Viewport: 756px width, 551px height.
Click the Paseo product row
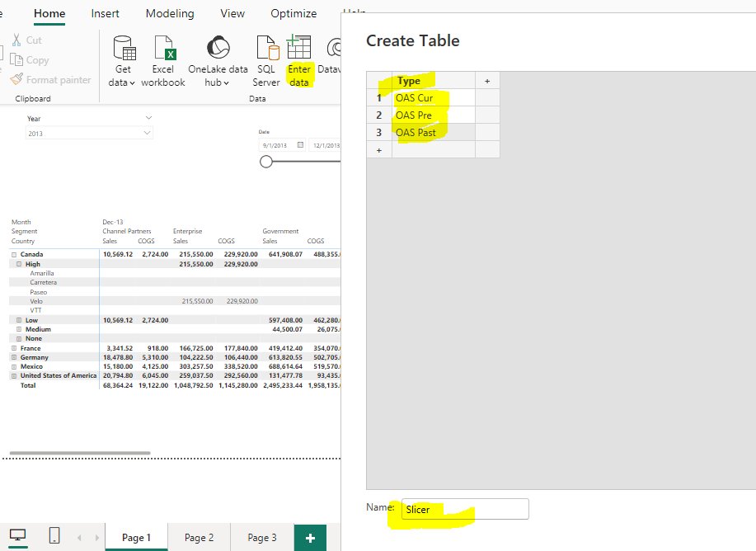39,292
